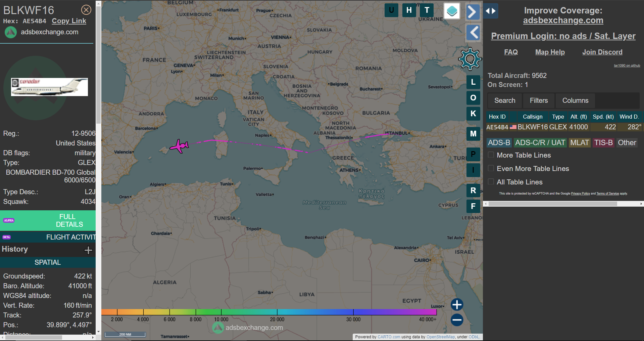Click the 40 000+ end of altitude legend
644x341 pixels.
[428, 319]
